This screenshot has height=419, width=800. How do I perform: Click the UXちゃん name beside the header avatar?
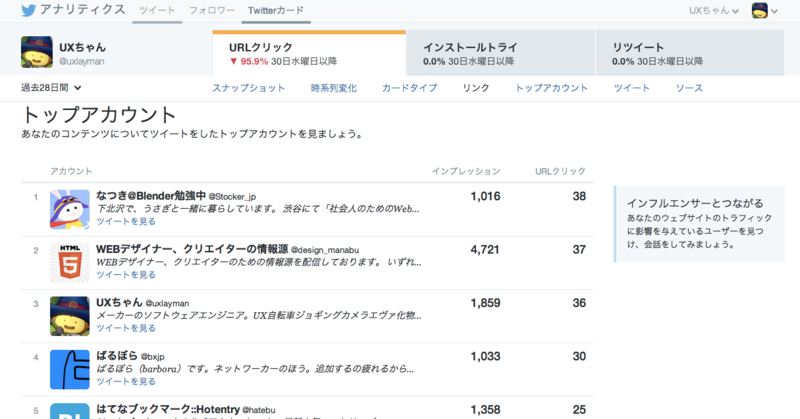83,47
